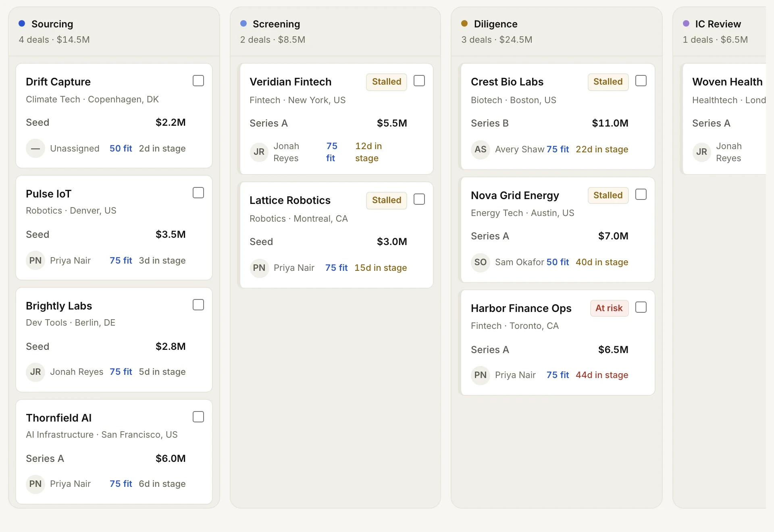Select the Brightly Labs checkbox

pyautogui.click(x=198, y=305)
